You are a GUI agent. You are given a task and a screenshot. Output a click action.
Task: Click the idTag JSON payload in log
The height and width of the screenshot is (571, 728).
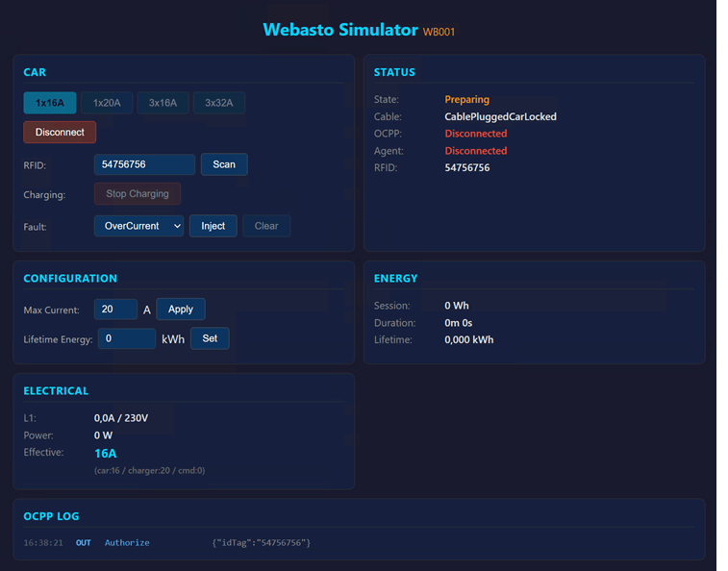pyautogui.click(x=262, y=543)
